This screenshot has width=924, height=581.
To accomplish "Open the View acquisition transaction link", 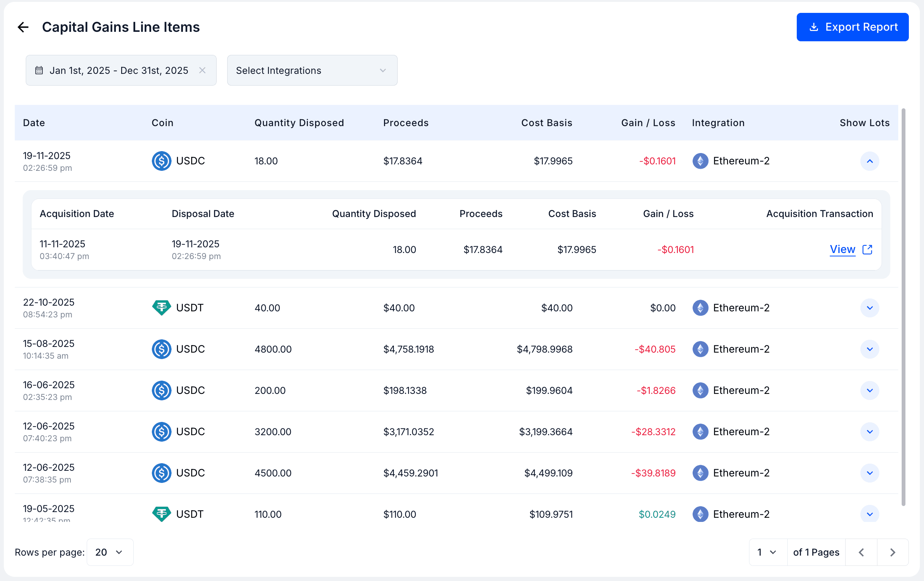I will [842, 250].
